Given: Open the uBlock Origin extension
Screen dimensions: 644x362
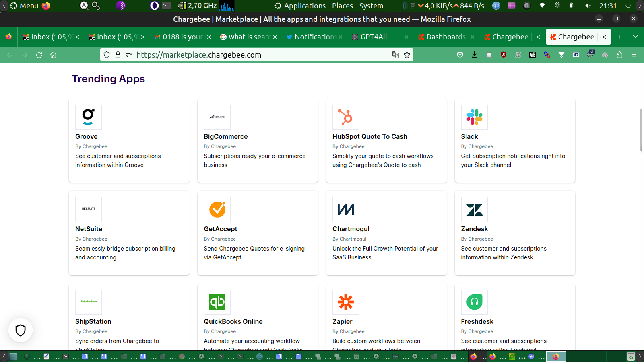Looking at the screenshot, I should 504,55.
